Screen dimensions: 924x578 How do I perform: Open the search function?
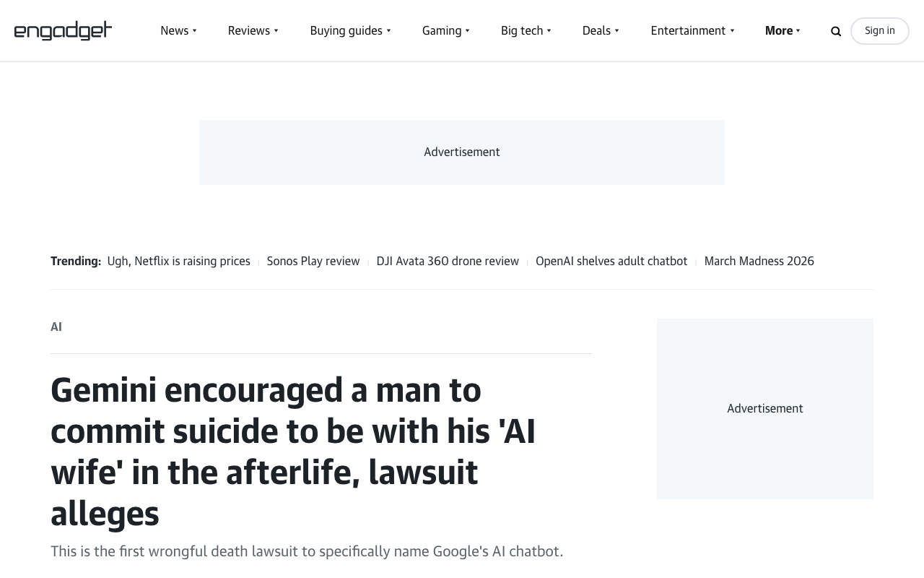pyautogui.click(x=835, y=31)
